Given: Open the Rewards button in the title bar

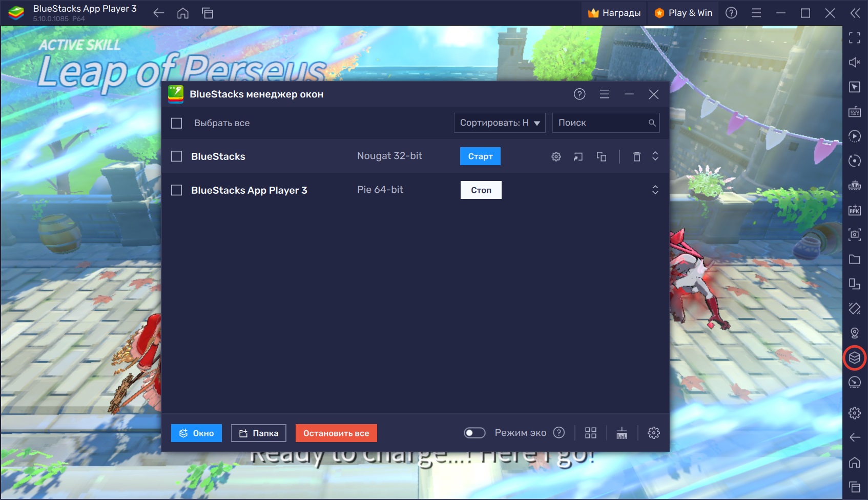Looking at the screenshot, I should [x=614, y=13].
